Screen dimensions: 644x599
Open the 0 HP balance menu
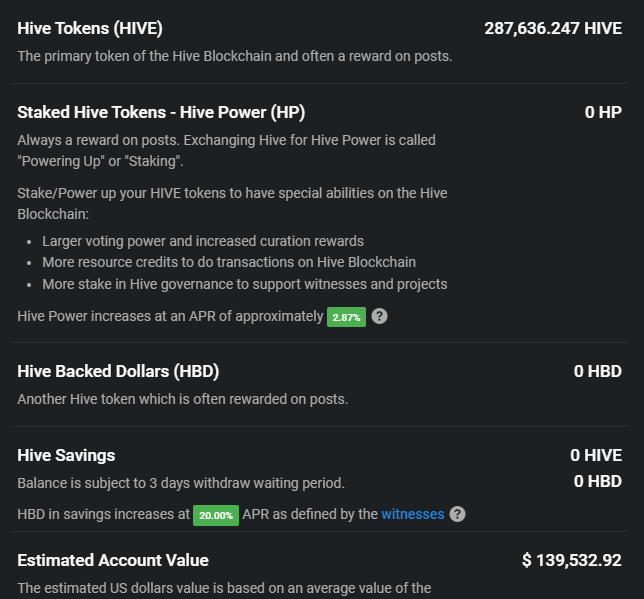click(603, 112)
